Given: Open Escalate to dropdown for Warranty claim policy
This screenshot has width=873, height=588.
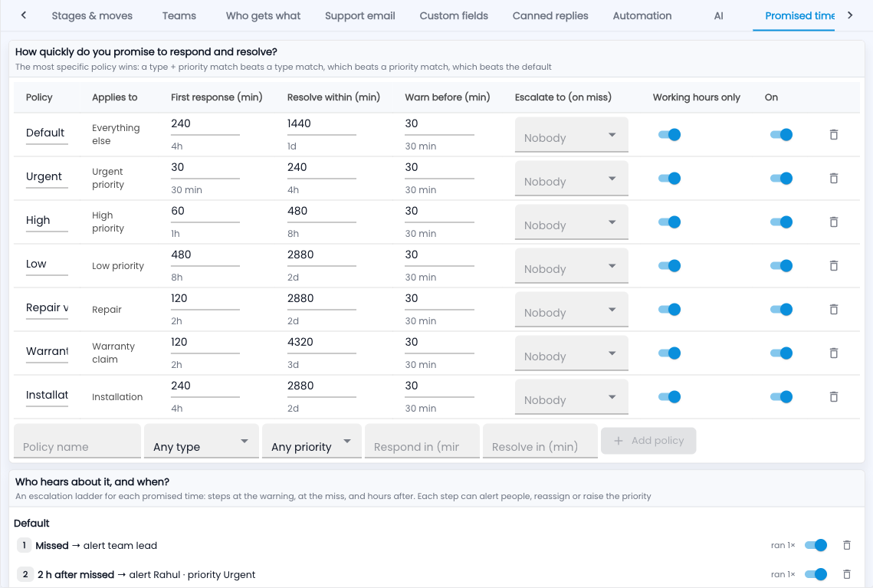Looking at the screenshot, I should pos(571,353).
